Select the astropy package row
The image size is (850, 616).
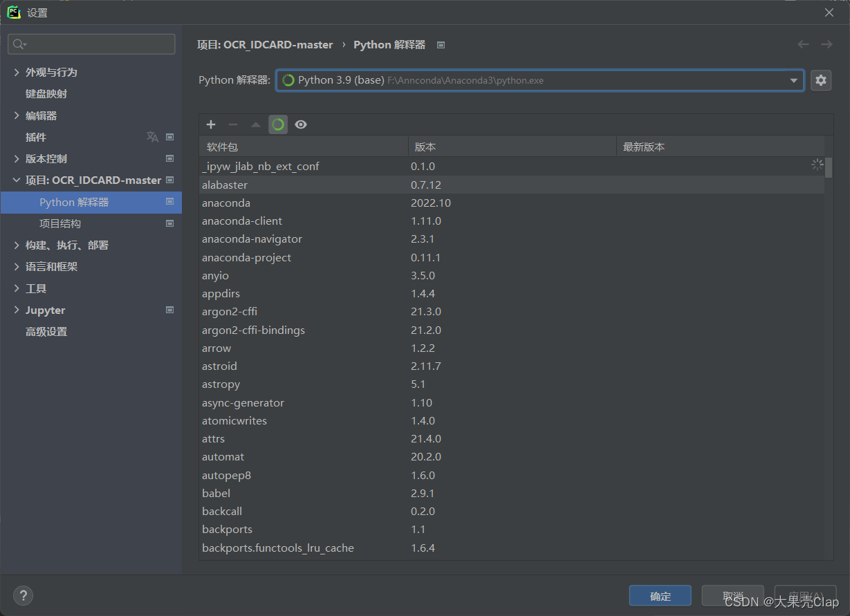[512, 384]
